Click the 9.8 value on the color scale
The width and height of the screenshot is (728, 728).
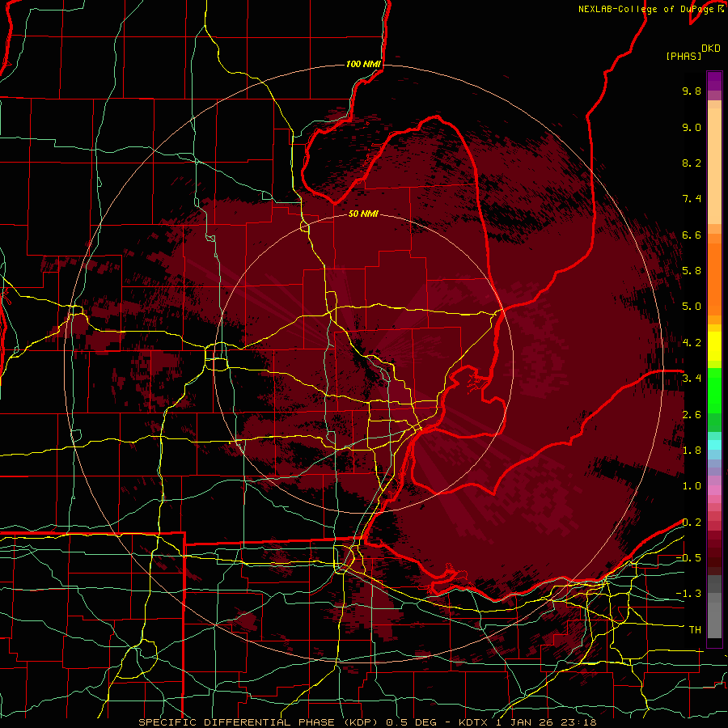(x=692, y=91)
